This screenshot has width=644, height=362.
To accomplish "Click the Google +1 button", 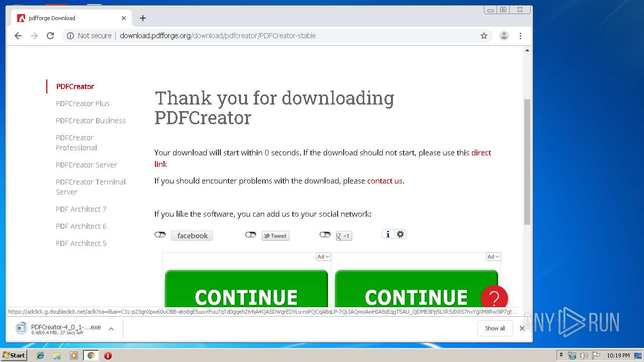I will pyautogui.click(x=344, y=236).
